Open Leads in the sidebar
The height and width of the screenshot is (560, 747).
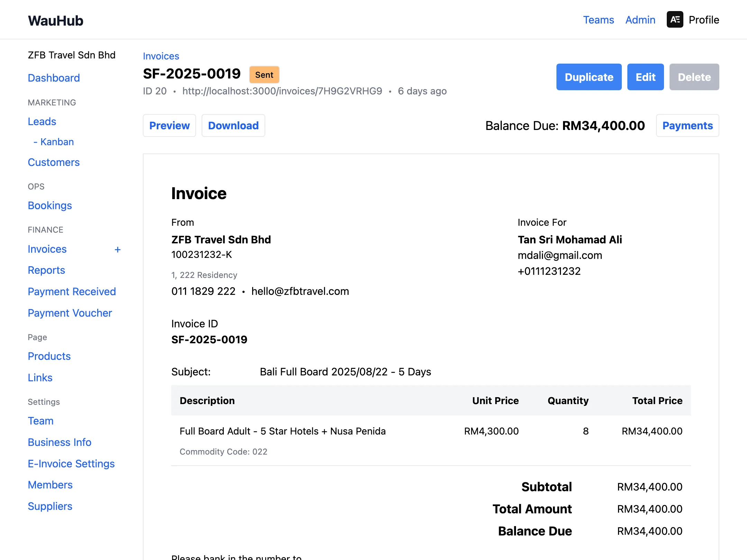click(42, 121)
